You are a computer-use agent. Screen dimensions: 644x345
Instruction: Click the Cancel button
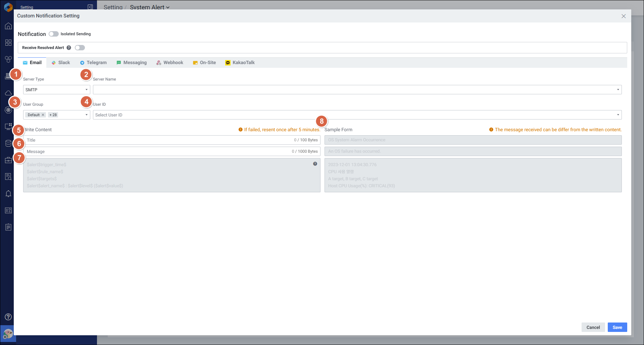(593, 327)
